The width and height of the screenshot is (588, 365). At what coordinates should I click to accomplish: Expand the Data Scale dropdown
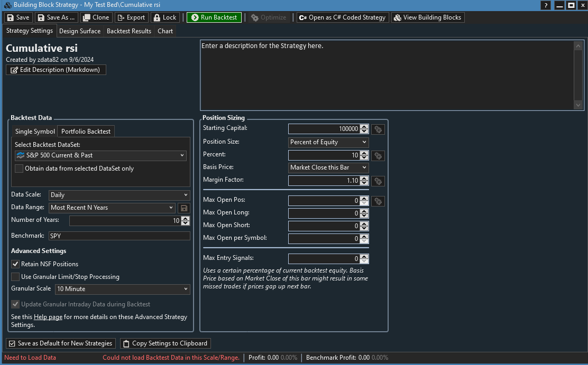click(x=119, y=195)
